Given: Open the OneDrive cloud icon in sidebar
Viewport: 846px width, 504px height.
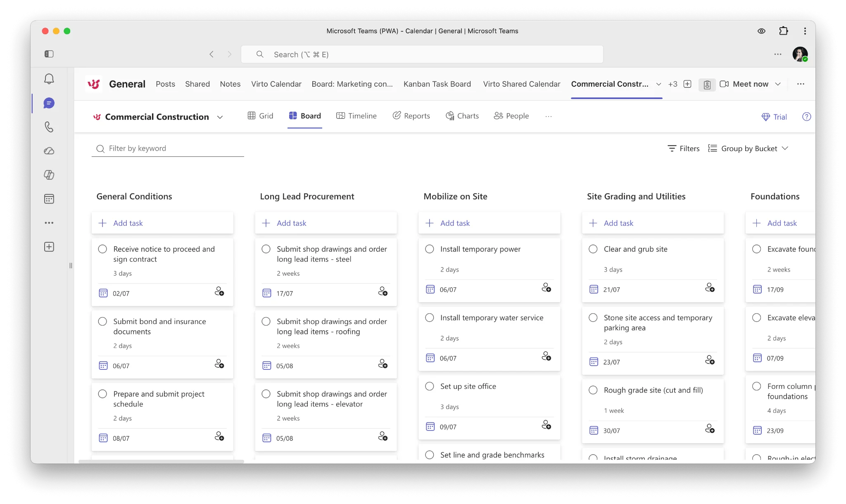Looking at the screenshot, I should 49,151.
